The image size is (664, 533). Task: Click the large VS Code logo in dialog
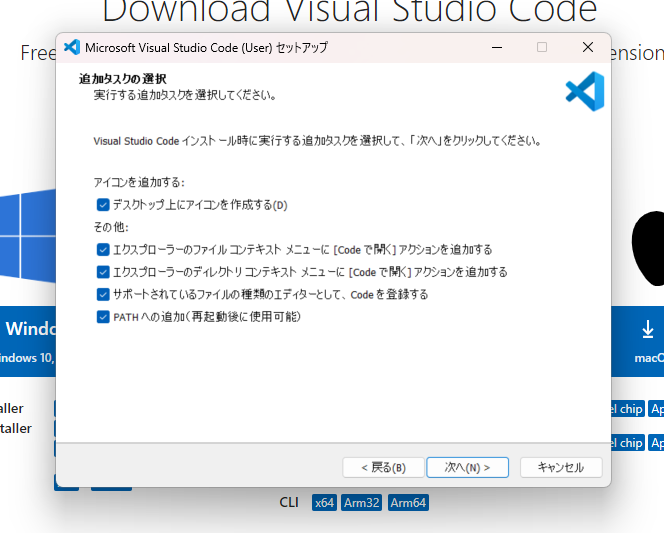585,91
